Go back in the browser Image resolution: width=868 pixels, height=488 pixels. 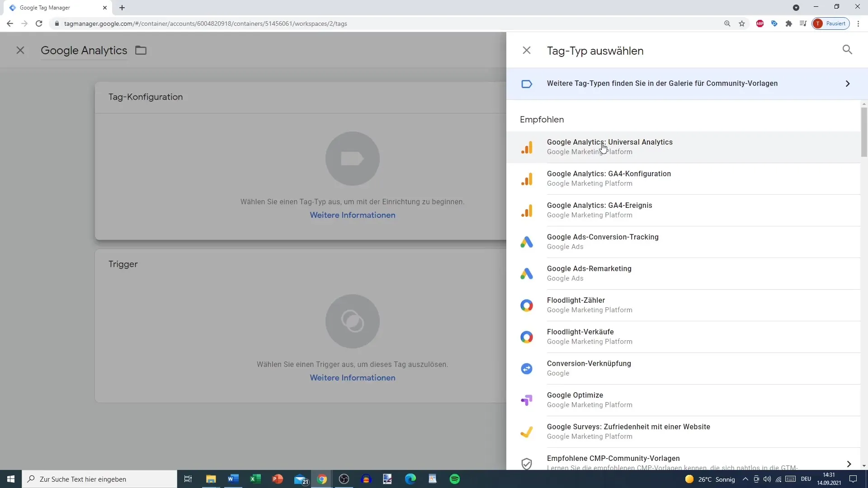10,23
